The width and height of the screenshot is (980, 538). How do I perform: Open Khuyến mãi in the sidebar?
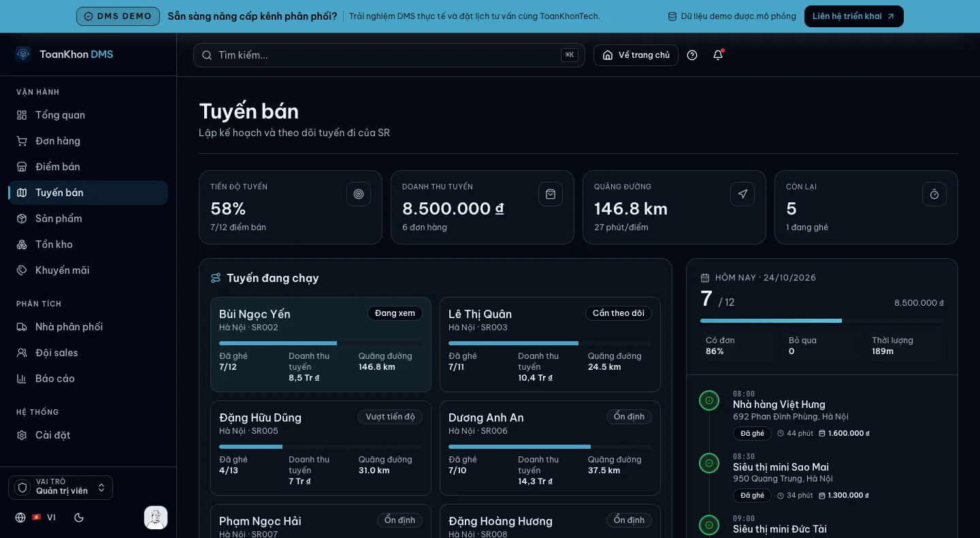point(88,270)
